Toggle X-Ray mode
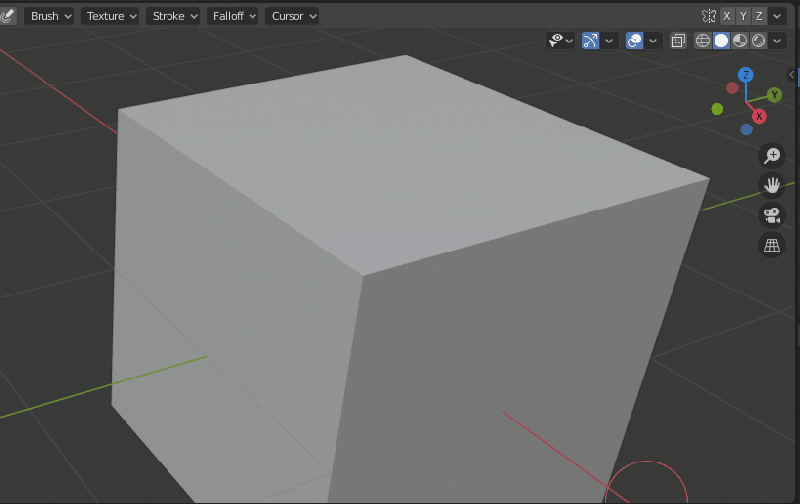 click(678, 41)
